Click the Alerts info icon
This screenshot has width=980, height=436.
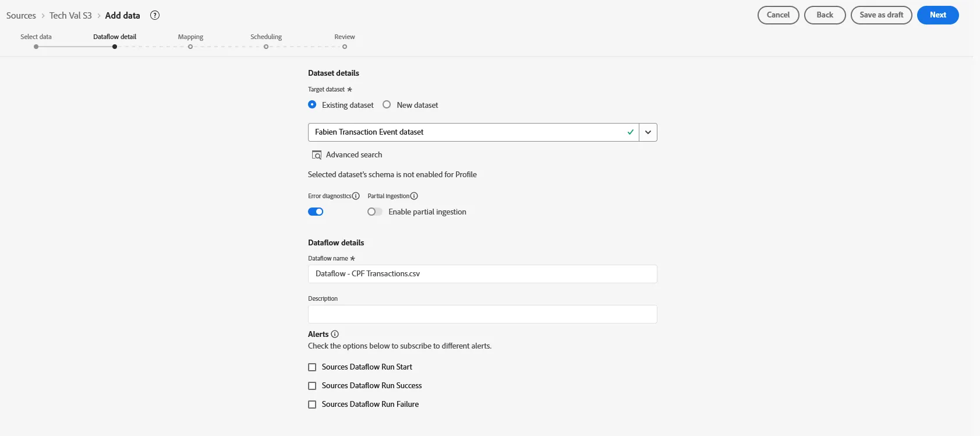coord(335,334)
